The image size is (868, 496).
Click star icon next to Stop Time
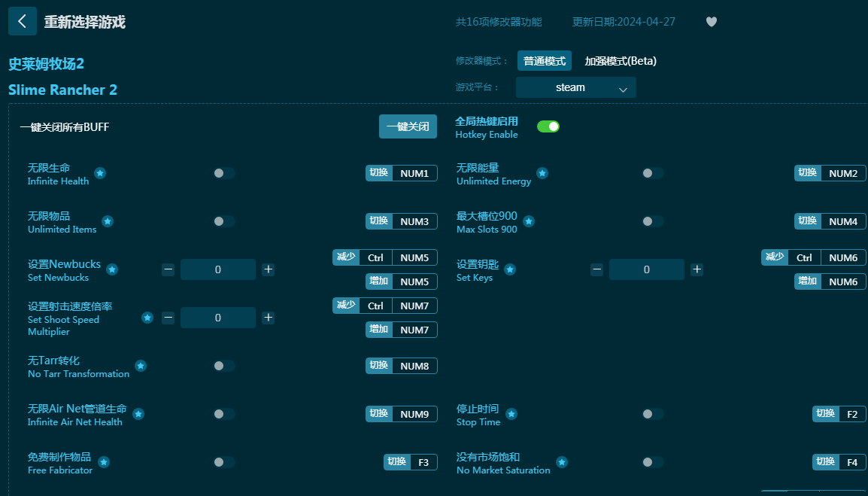click(x=511, y=414)
